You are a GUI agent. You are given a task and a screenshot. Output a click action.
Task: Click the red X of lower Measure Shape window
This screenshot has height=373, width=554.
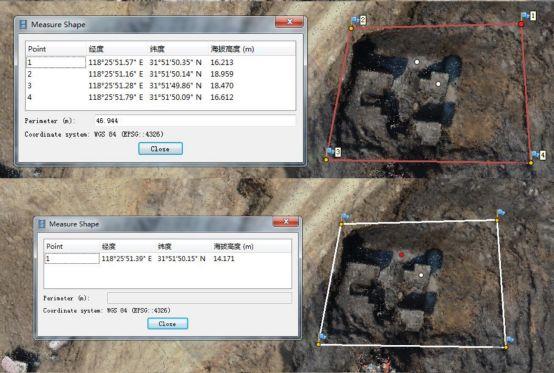(286, 221)
